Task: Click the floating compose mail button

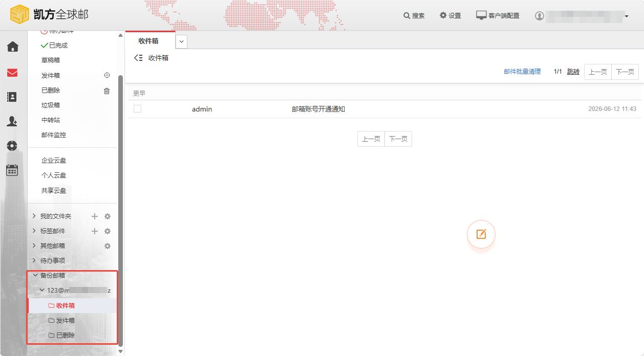Action: coord(481,234)
